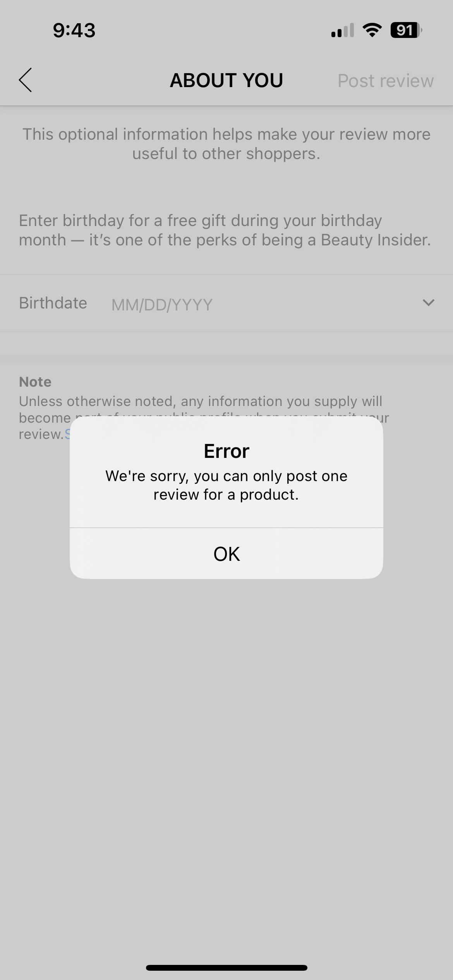
Task: Open the blue link after 'review.'
Action: [x=67, y=434]
